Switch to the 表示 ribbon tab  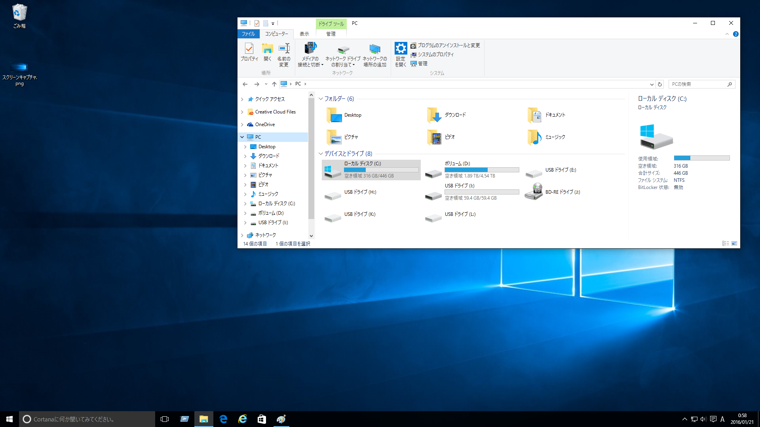click(304, 34)
